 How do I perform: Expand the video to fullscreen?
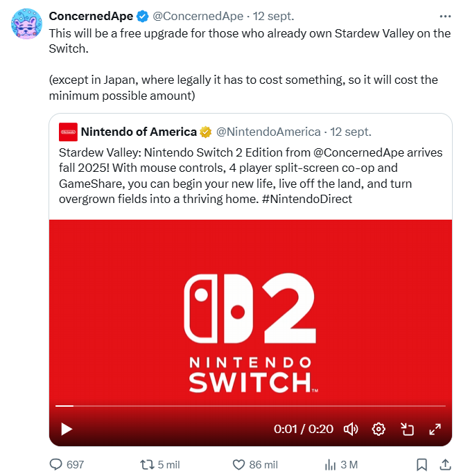(x=435, y=430)
